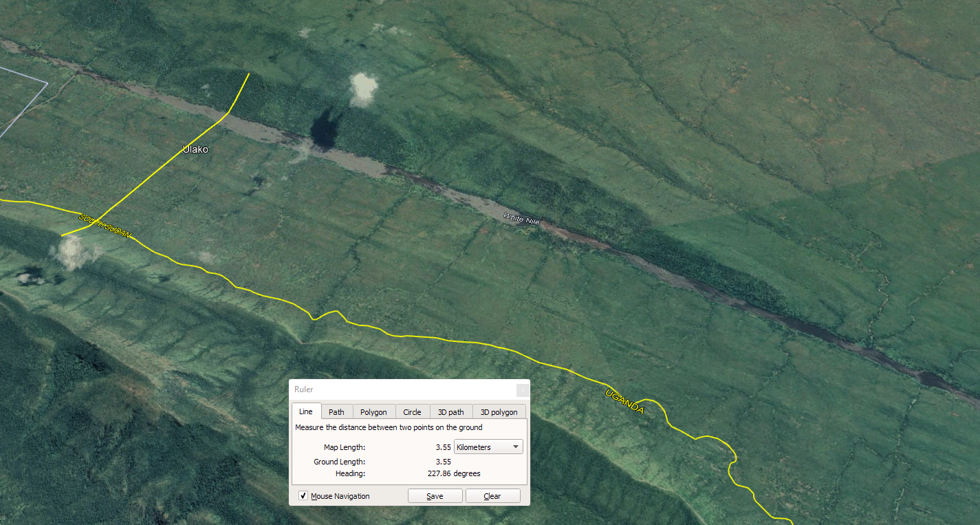Click the Ground Length value
980x525 pixels.
tap(443, 462)
